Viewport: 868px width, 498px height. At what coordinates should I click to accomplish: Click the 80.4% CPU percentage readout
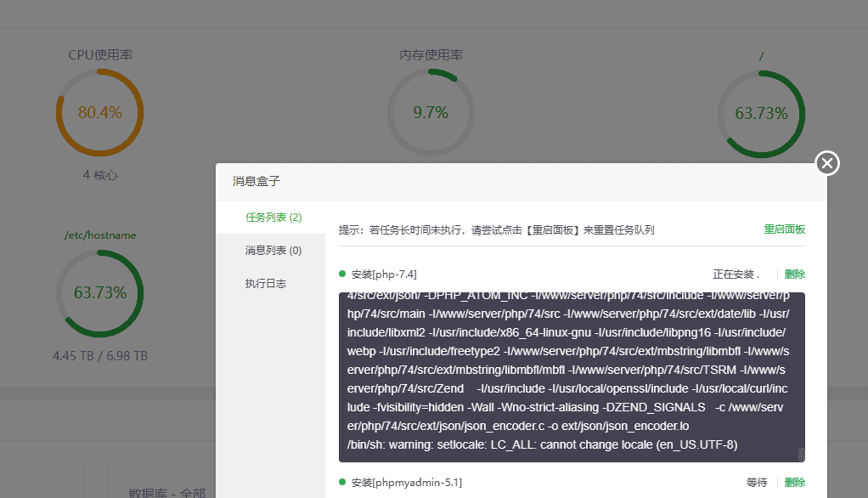99,111
